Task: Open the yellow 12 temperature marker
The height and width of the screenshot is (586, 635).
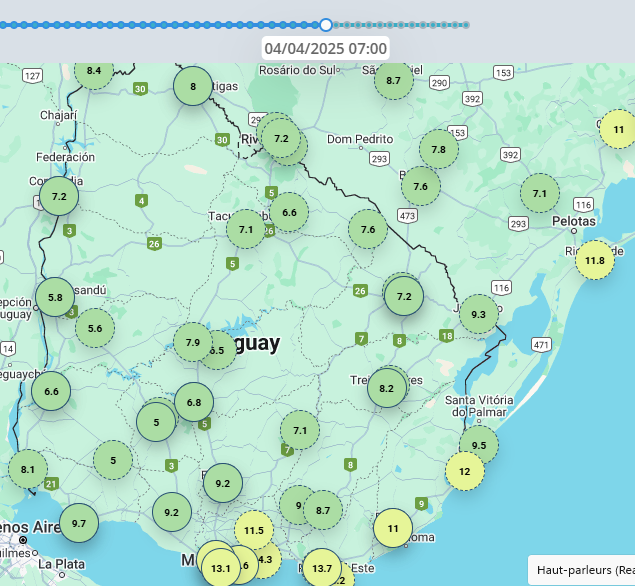Action: 465,471
